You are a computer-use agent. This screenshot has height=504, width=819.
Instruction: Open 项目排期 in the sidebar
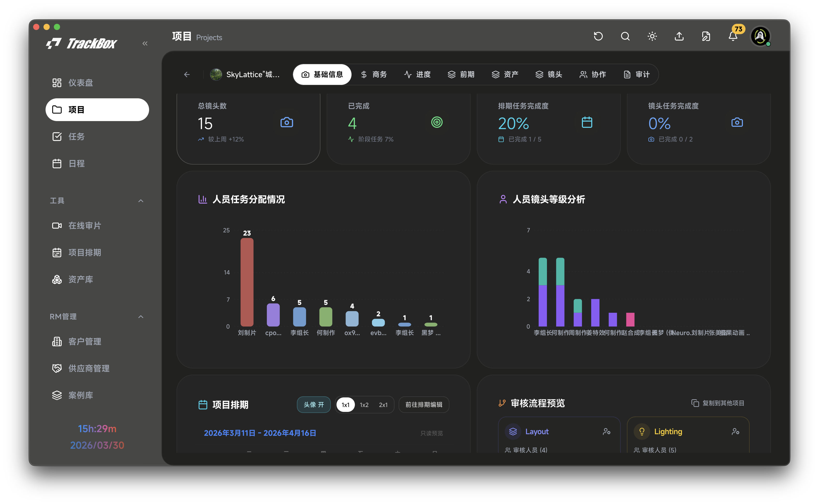(x=97, y=253)
